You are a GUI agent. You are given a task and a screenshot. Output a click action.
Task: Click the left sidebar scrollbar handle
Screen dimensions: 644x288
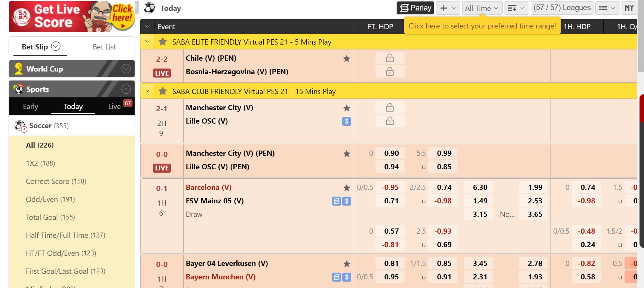[x=137, y=7]
